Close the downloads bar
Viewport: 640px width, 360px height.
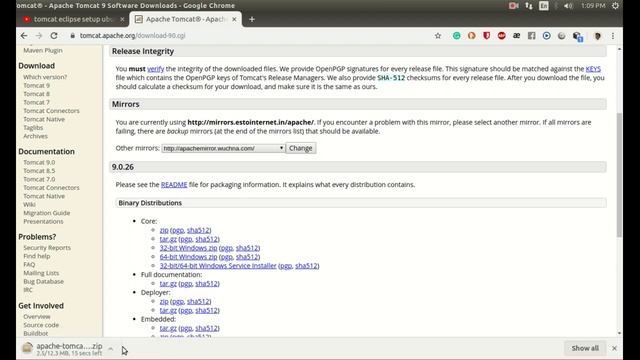coord(614,348)
